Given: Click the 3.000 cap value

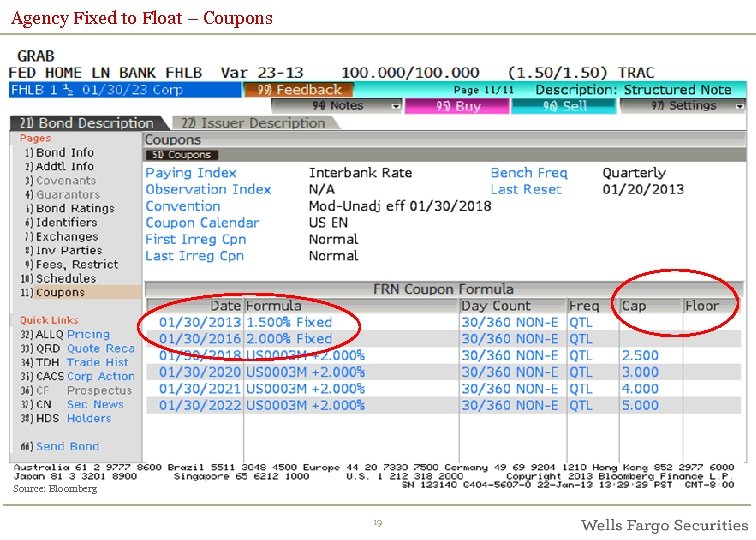Looking at the screenshot, I should [640, 372].
